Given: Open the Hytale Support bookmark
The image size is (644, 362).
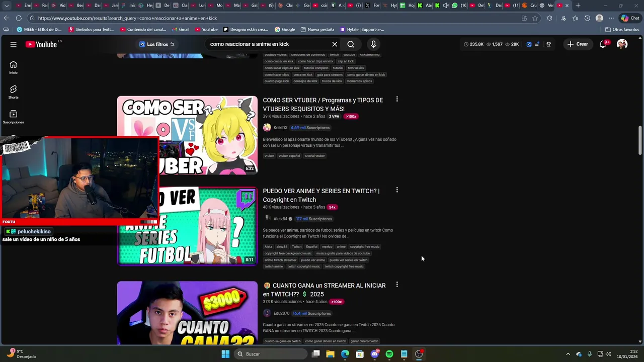Looking at the screenshot, I should [x=362, y=30].
